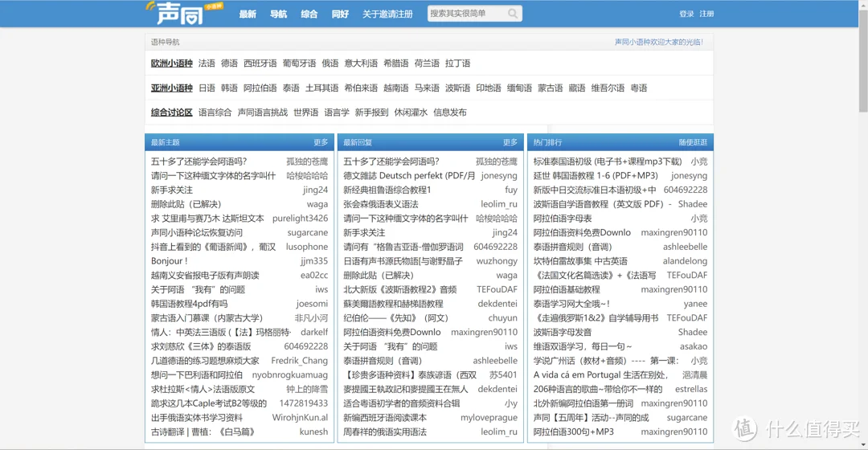Viewport: 868px width, 450px height.
Task: Open the thread 韩国语教程4pdf有吗
Action: tap(190, 303)
